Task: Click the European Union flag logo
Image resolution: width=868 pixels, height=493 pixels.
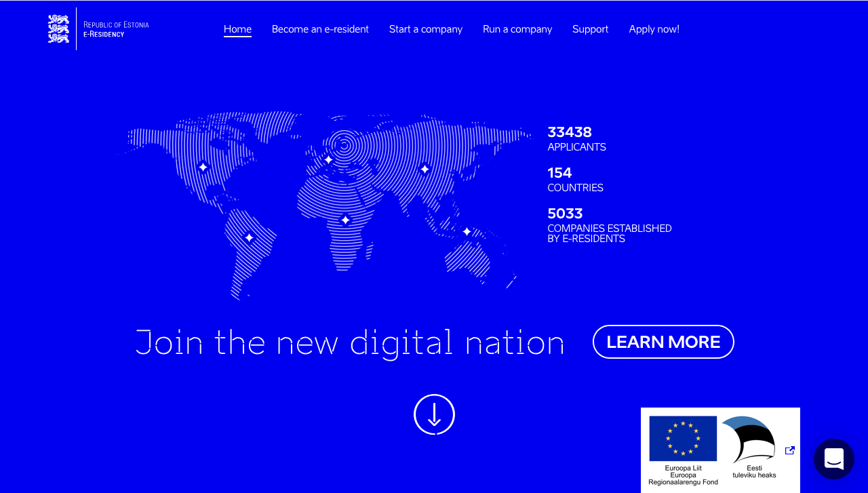Action: pos(683,439)
